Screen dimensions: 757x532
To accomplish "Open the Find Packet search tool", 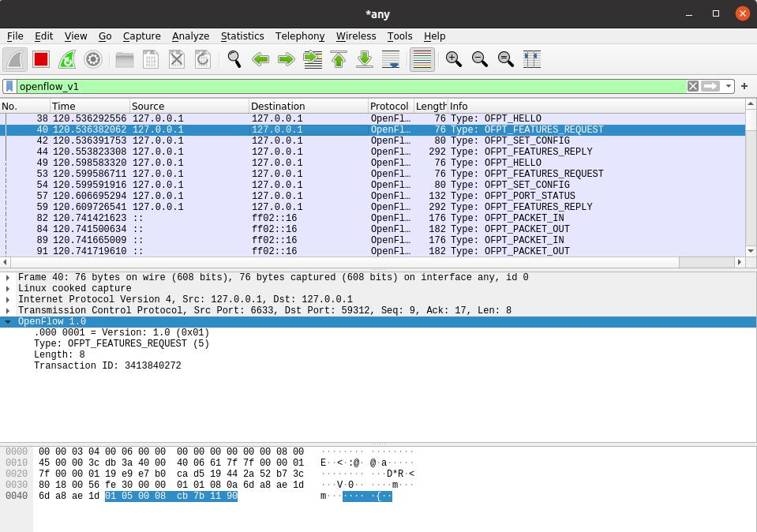I will [x=235, y=59].
